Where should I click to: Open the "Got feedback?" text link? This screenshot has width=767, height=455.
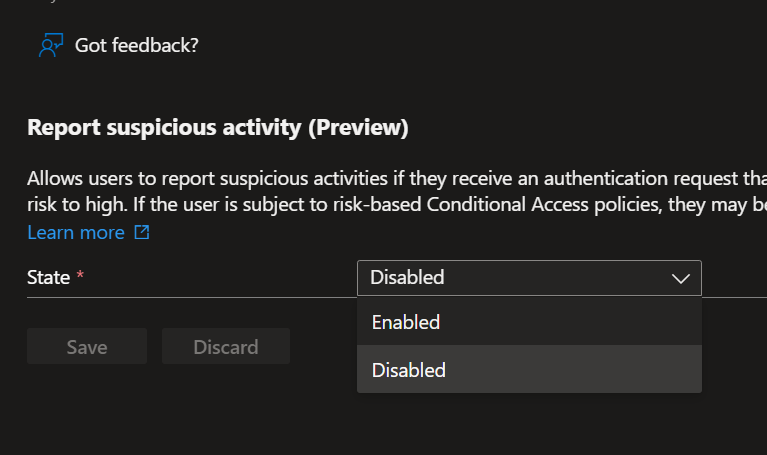(x=136, y=45)
